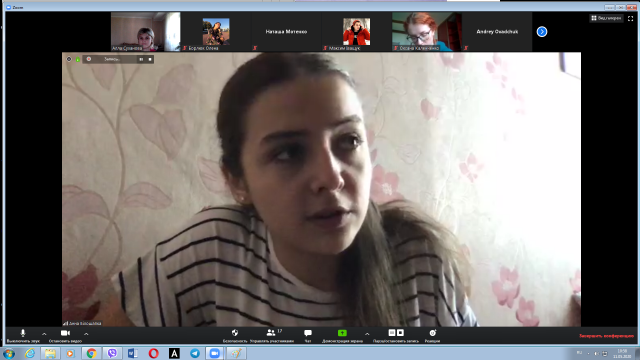Viewport: 640px width, 360px height.
Task: Click the green encryption shield icon
Action: click(78, 60)
